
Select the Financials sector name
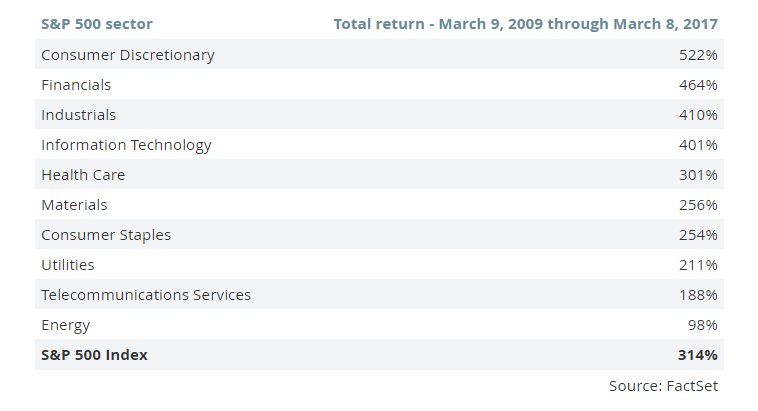point(76,85)
